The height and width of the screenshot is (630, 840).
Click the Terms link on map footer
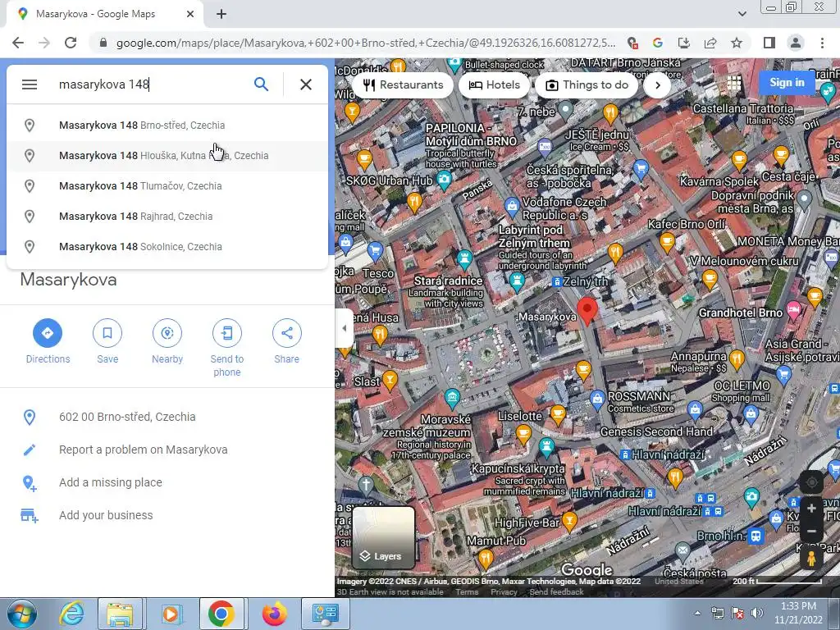click(467, 592)
